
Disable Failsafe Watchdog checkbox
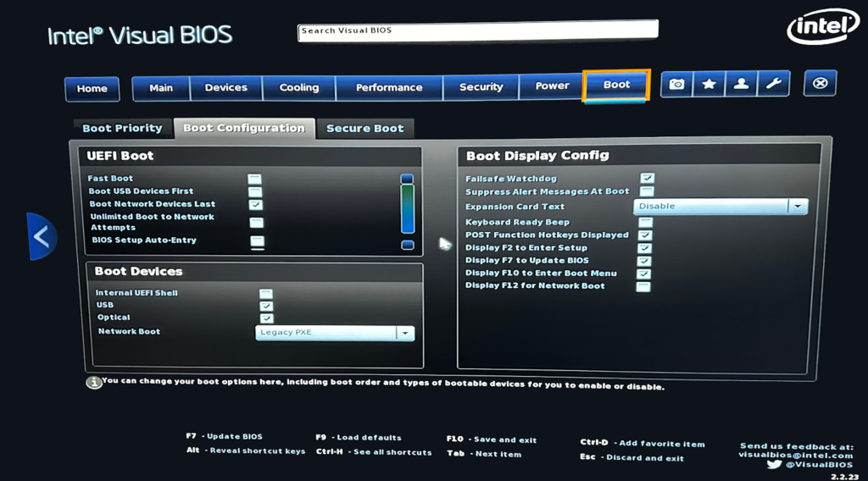(x=647, y=178)
